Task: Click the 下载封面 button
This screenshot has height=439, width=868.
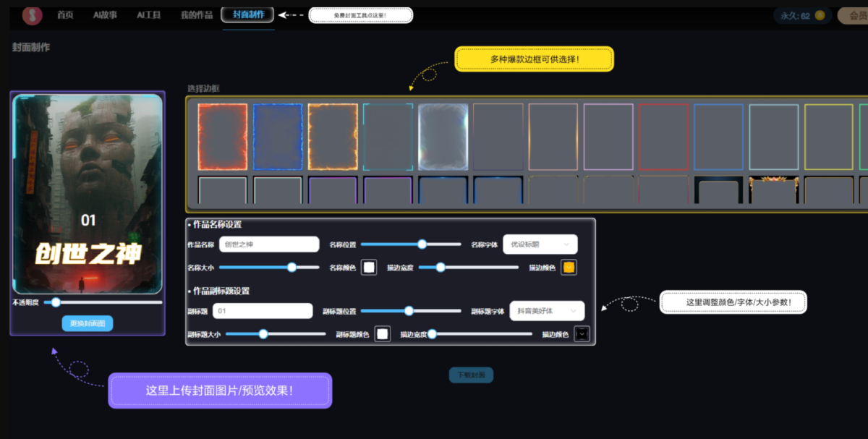Action: (x=471, y=375)
